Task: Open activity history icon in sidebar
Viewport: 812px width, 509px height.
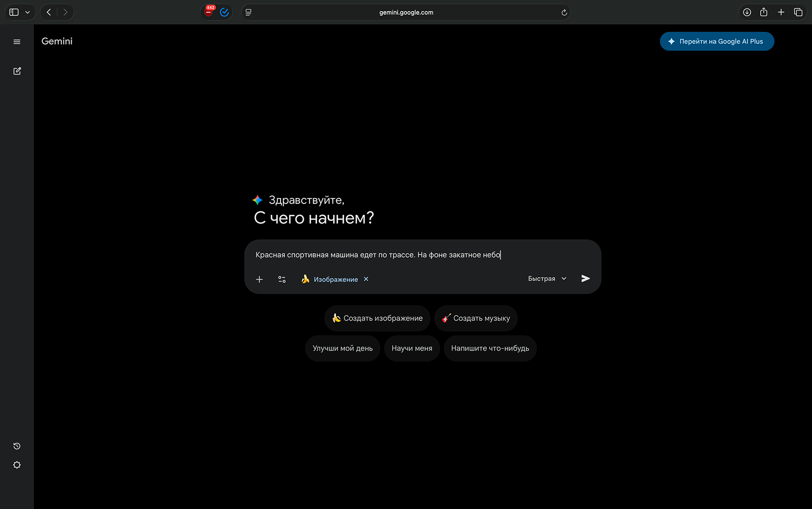Action: pos(17,446)
